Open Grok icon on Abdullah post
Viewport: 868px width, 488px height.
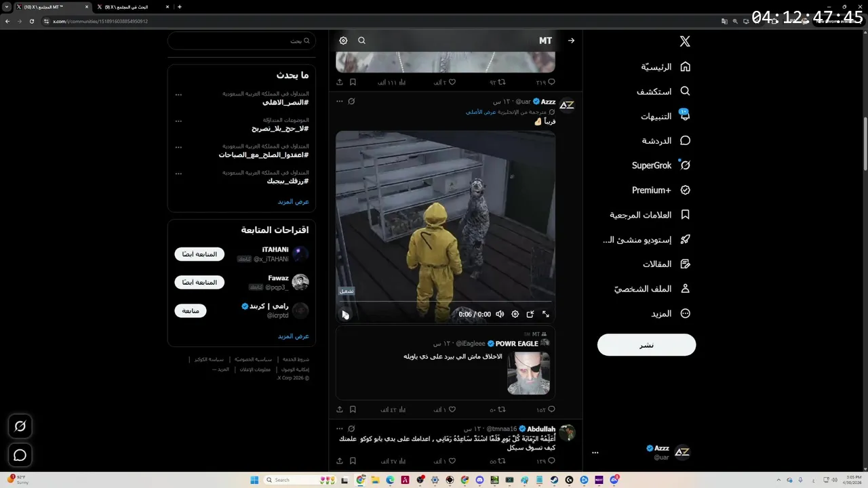coord(351,429)
